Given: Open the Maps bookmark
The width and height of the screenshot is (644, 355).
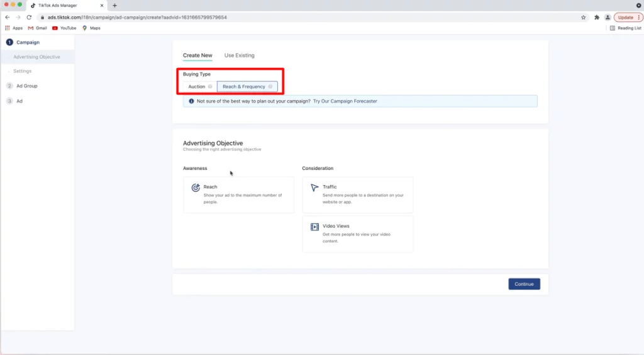Looking at the screenshot, I should pos(91,28).
